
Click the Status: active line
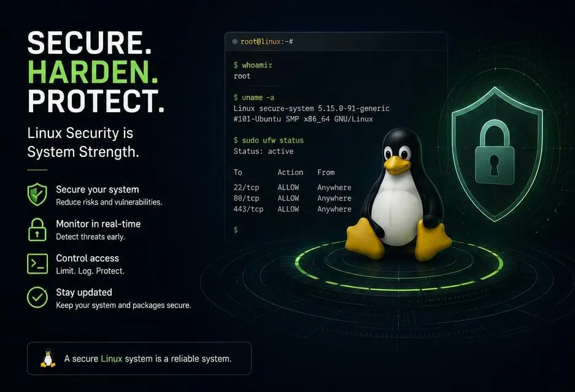[x=263, y=151]
